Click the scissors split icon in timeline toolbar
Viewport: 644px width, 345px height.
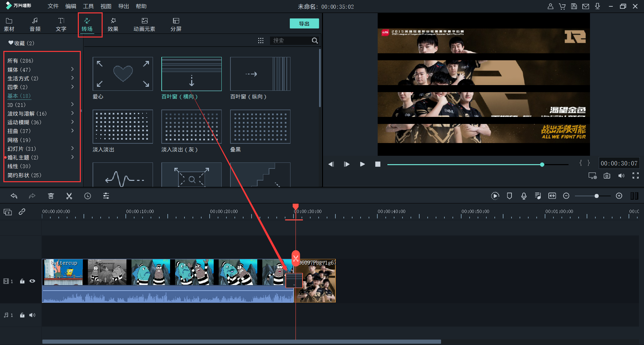point(69,196)
